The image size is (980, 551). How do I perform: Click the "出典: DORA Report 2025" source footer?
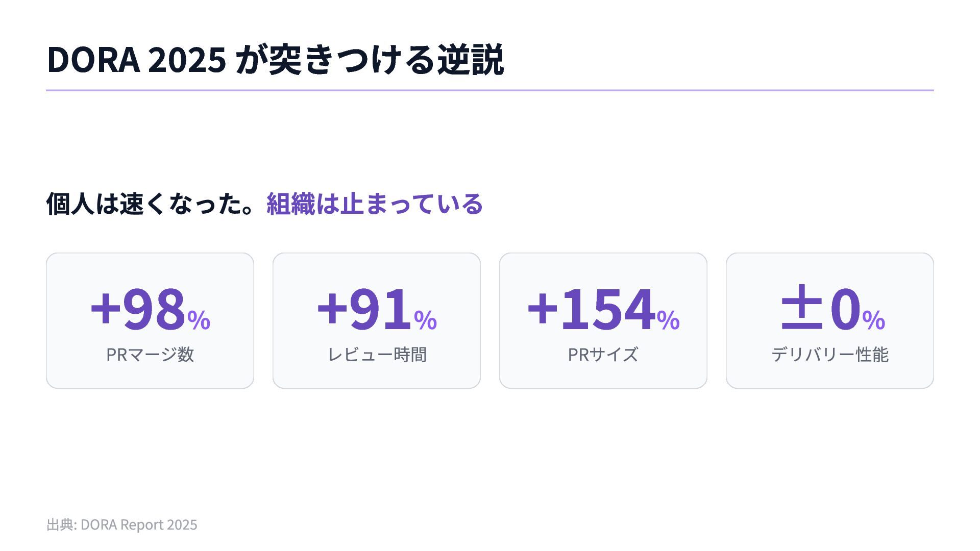coord(121,524)
